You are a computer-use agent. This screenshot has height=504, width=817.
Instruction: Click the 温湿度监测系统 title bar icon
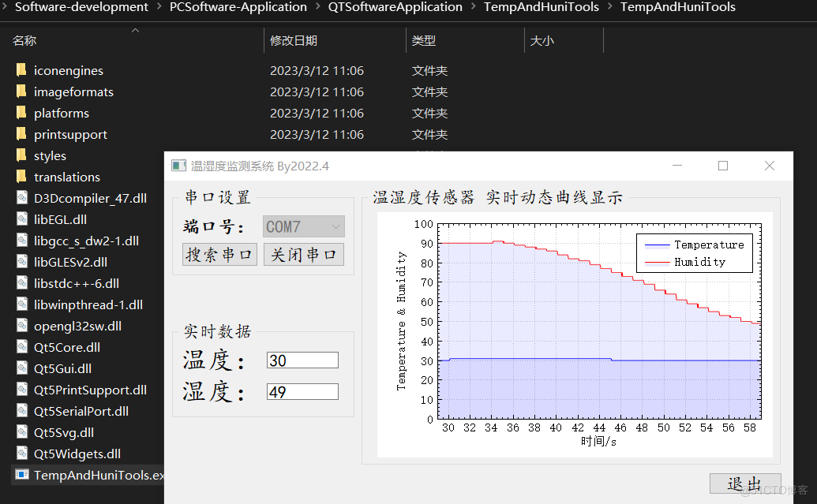pos(178,166)
